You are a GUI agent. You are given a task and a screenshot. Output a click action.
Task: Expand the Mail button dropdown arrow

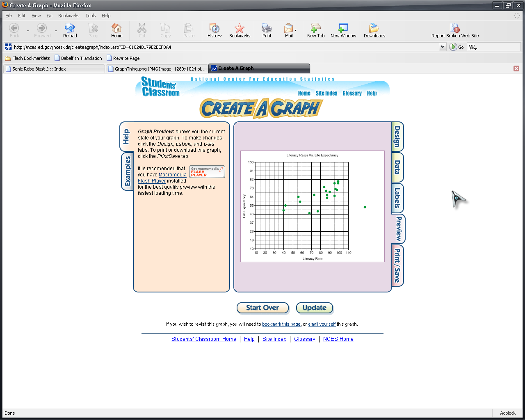click(296, 30)
